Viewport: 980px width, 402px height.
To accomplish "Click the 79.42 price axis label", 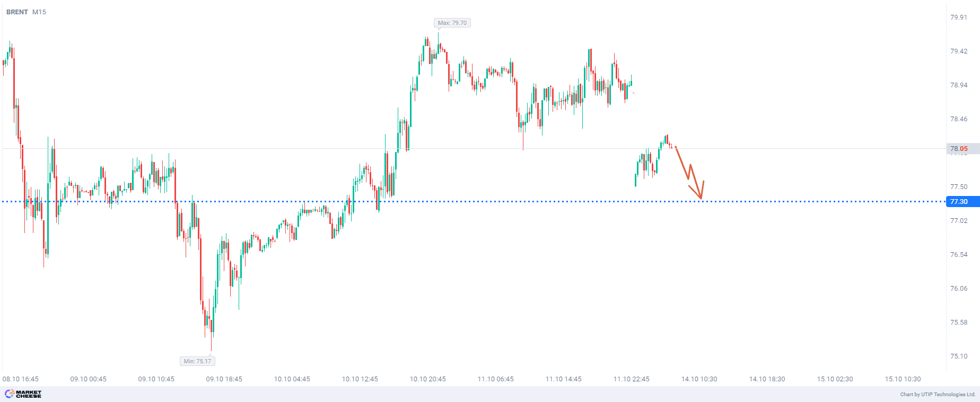I will 959,51.
